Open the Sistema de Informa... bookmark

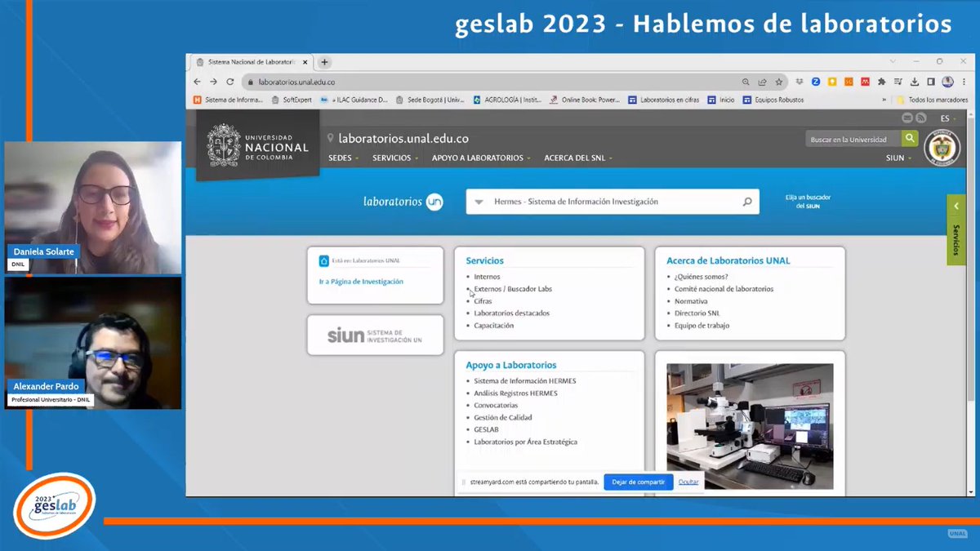[x=228, y=100]
